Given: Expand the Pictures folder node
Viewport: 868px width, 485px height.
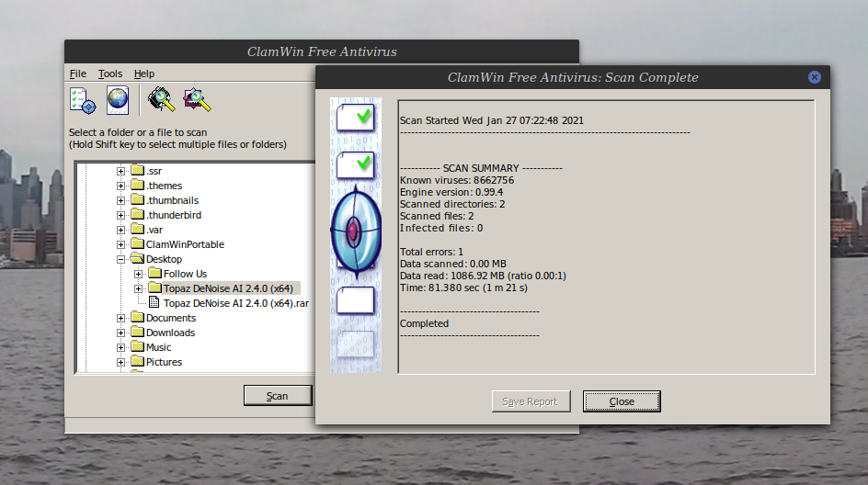Looking at the screenshot, I should click(x=120, y=362).
